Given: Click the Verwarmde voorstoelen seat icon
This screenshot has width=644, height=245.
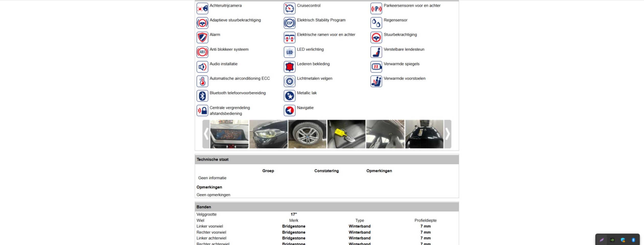Looking at the screenshot, I should [376, 81].
